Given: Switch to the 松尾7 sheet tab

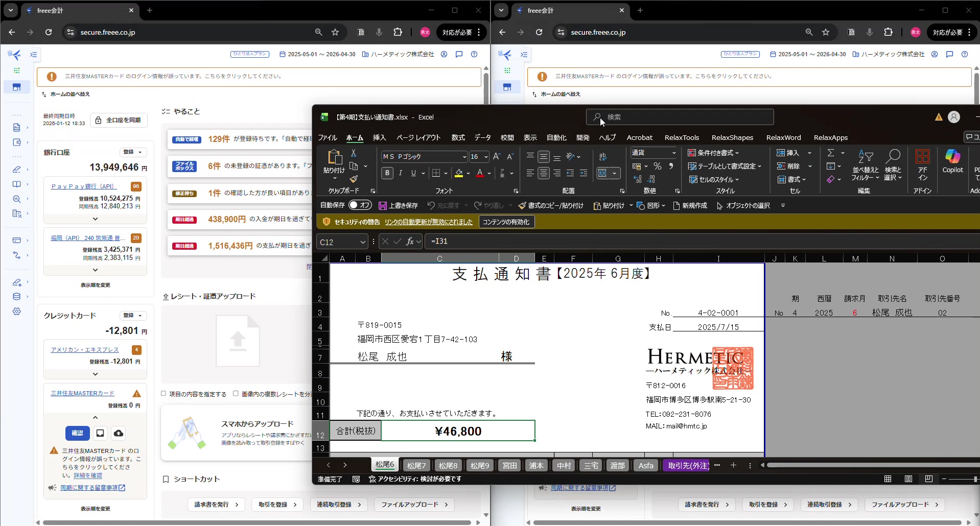Looking at the screenshot, I should click(416, 466).
